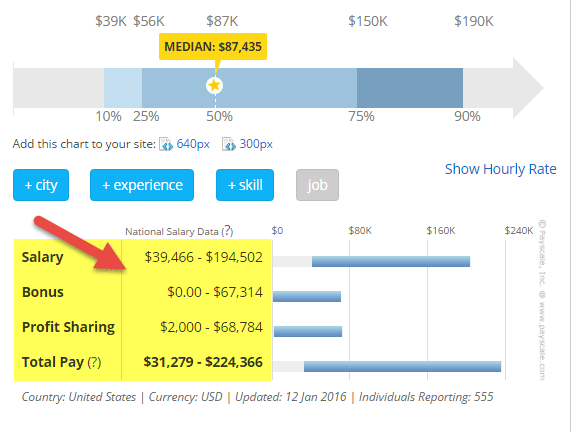This screenshot has width=571, height=432.
Task: Click the 75% percentile label
Action: pos(361,117)
